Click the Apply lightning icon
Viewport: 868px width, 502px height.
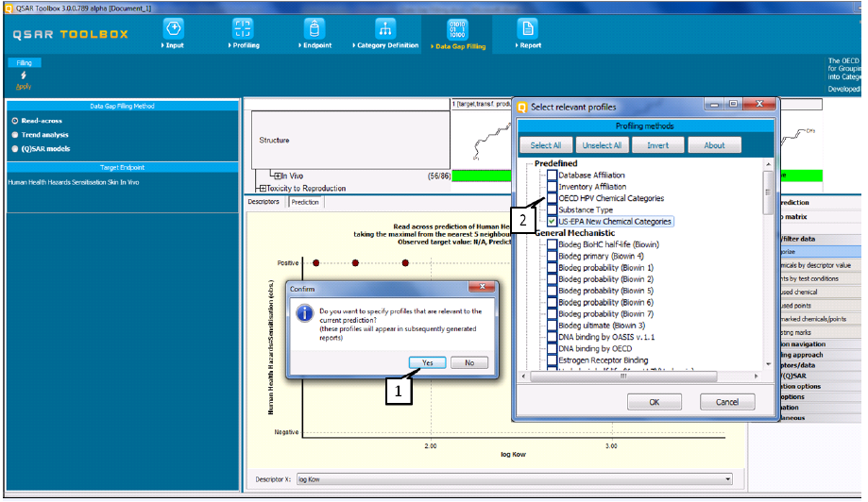24,75
